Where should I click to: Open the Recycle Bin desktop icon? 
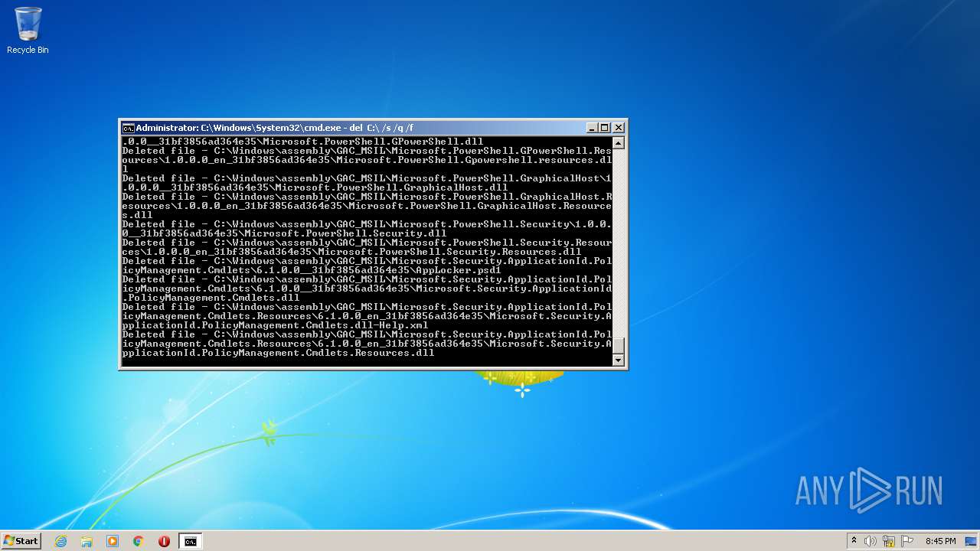28,31
